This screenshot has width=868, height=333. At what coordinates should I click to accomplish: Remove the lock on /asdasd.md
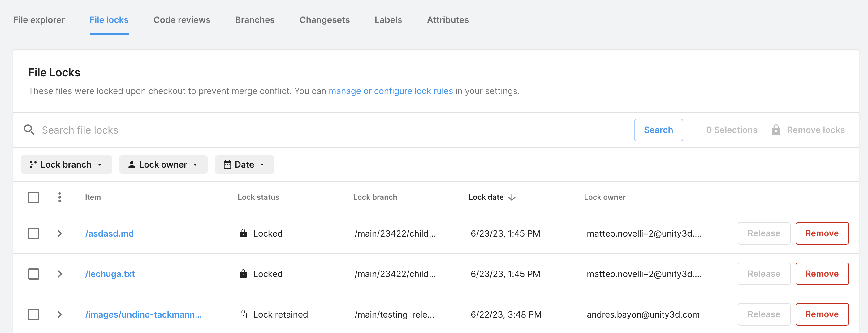click(822, 233)
